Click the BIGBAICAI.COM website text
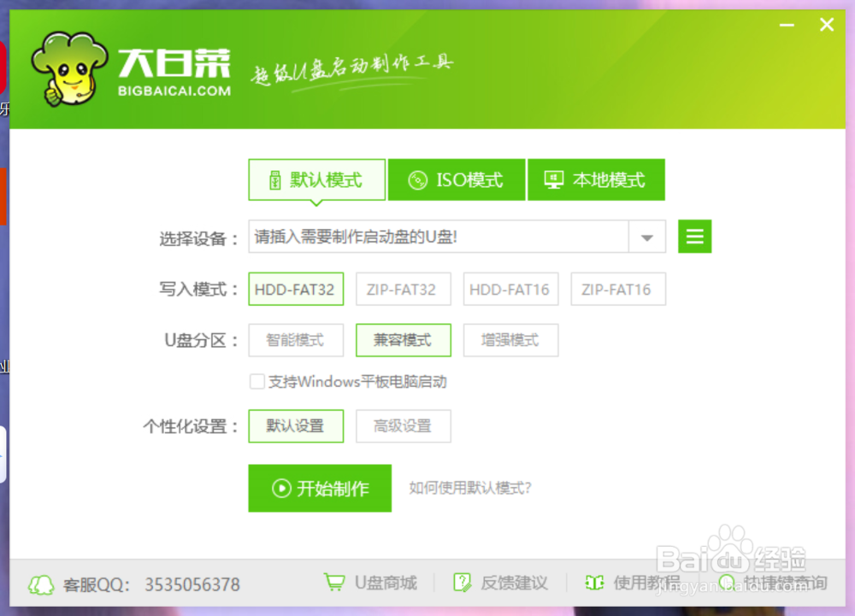Screen dimensions: 855x616 tap(174, 91)
